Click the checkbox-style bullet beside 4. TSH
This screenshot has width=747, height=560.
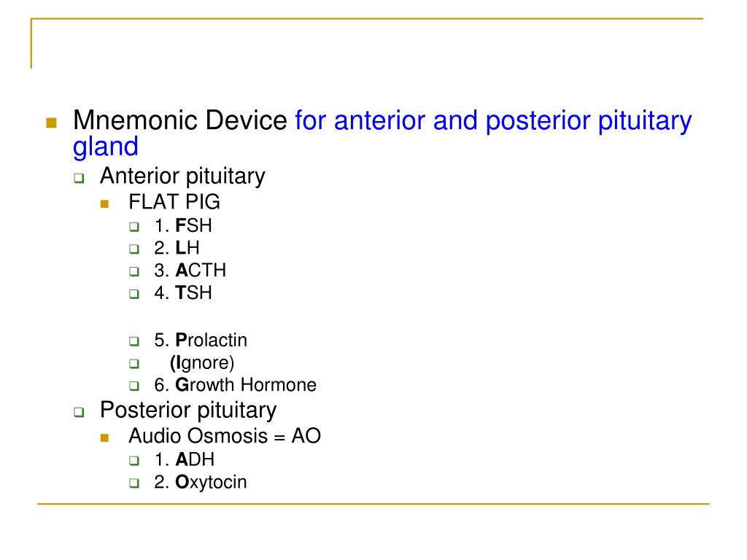pyautogui.click(x=134, y=294)
